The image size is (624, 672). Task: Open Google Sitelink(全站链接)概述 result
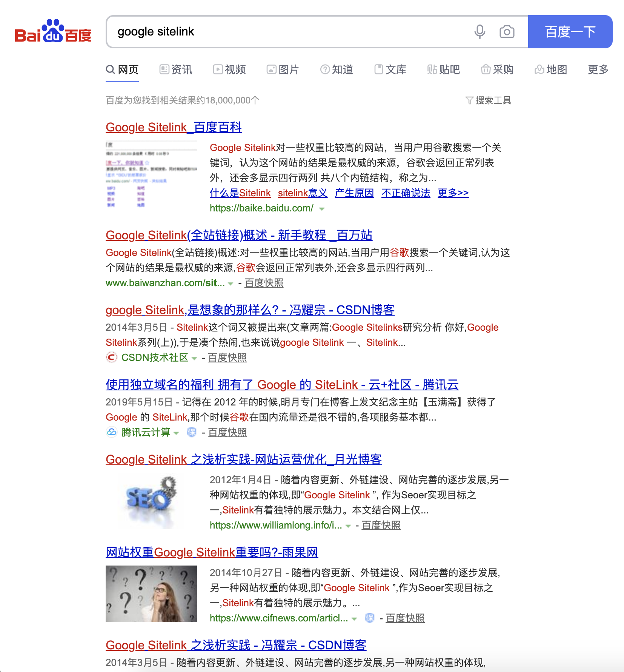(x=239, y=235)
